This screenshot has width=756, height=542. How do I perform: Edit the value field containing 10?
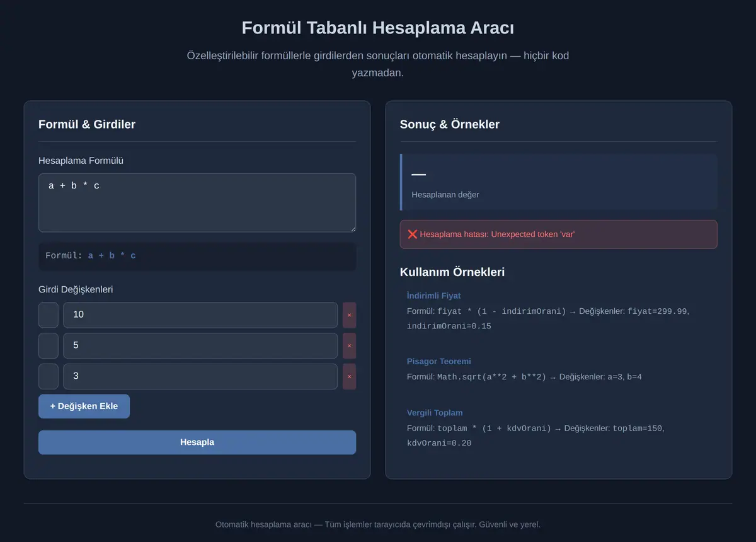coord(200,315)
